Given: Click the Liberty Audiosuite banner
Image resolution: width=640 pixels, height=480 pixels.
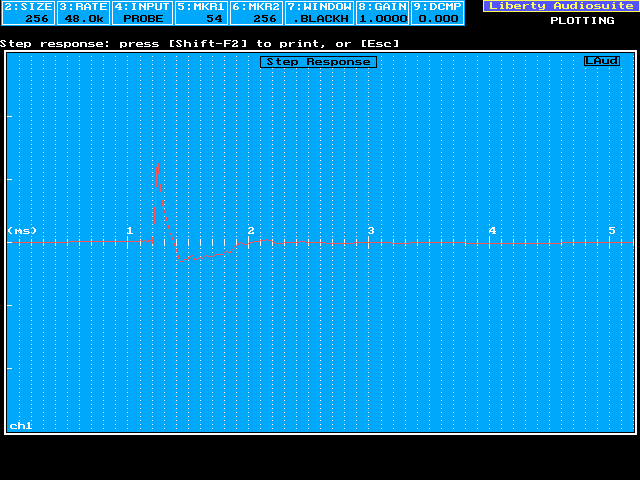Looking at the screenshot, I should point(559,6).
